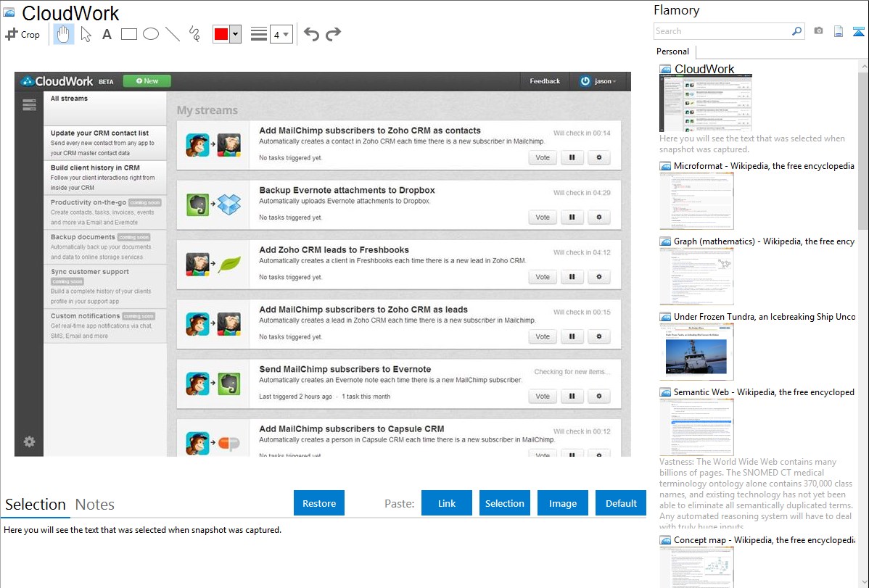The height and width of the screenshot is (588, 869).
Task: Select All streams in the sidebar
Action: tap(104, 107)
